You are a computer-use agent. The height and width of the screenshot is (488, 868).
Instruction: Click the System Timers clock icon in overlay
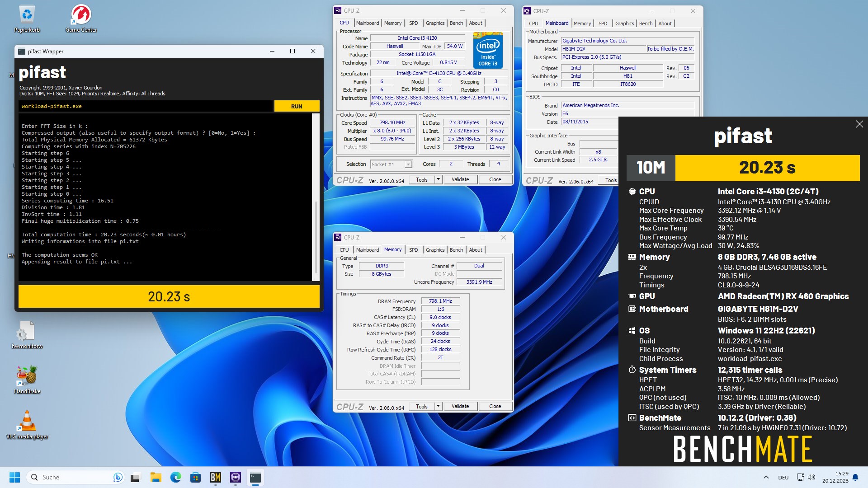(x=632, y=370)
